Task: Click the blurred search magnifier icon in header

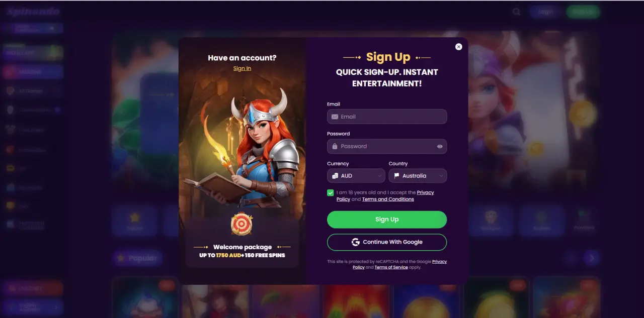Action: point(517,12)
